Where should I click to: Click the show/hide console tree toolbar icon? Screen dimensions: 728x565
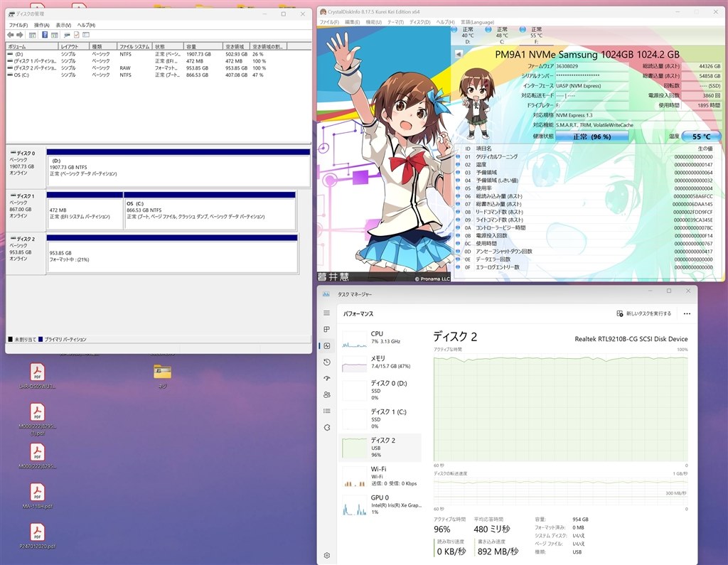(32, 35)
